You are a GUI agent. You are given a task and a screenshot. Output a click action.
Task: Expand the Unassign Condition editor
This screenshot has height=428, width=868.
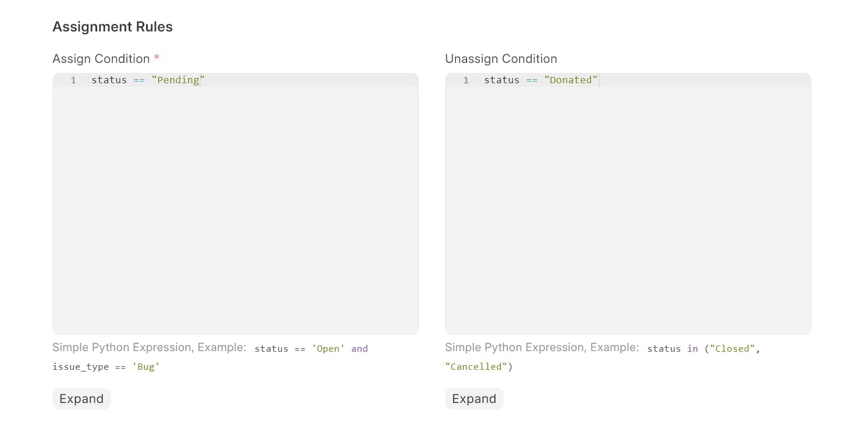[x=474, y=398]
